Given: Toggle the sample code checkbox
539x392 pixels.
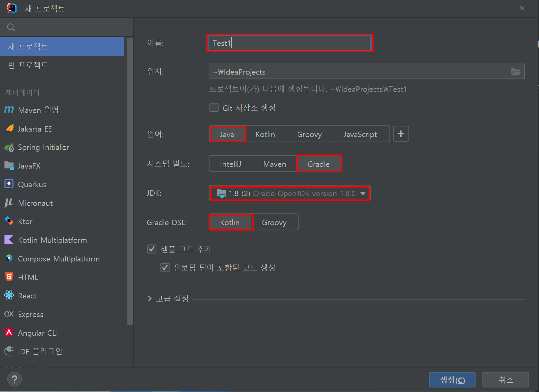Looking at the screenshot, I should pos(152,249).
